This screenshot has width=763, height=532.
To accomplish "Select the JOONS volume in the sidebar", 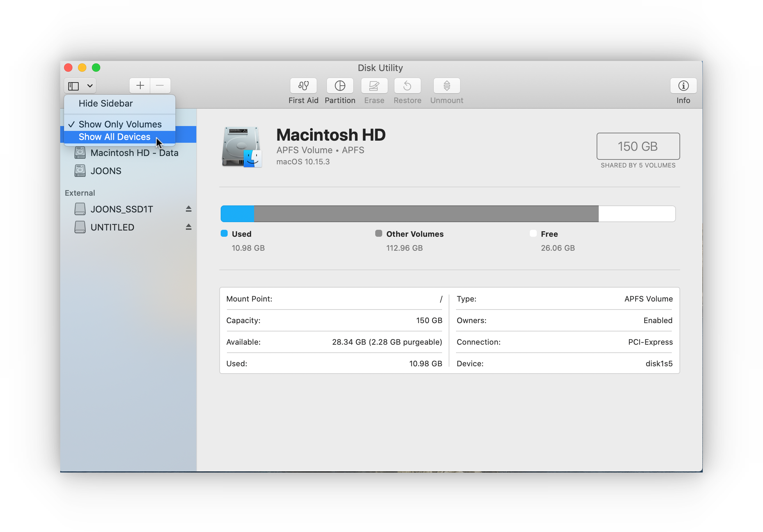I will coord(106,171).
